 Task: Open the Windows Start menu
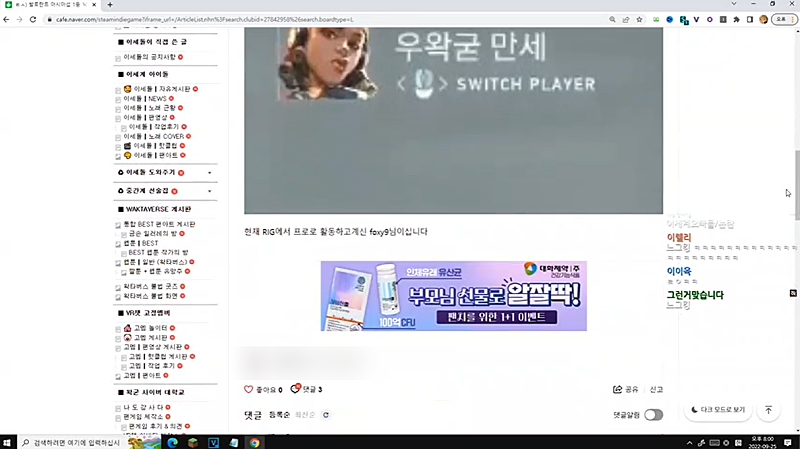click(7, 442)
